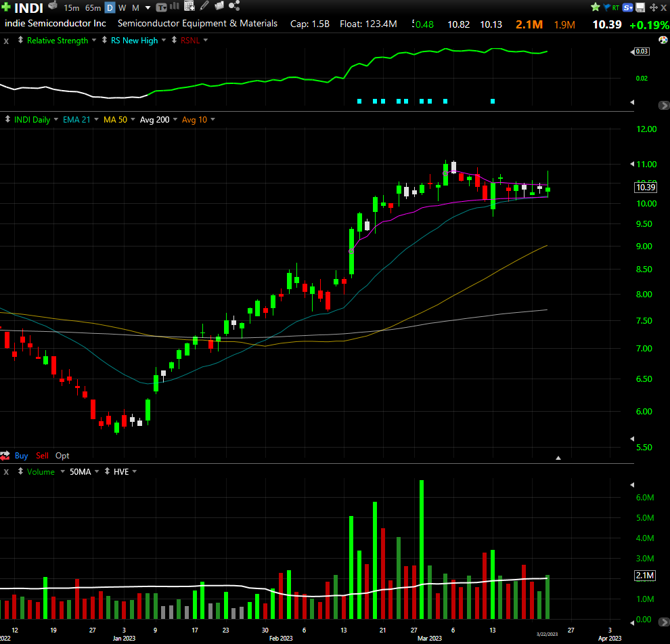Viewport: 670px width, 644px height.
Task: Click the save floppy disk icon
Action: 640,7
